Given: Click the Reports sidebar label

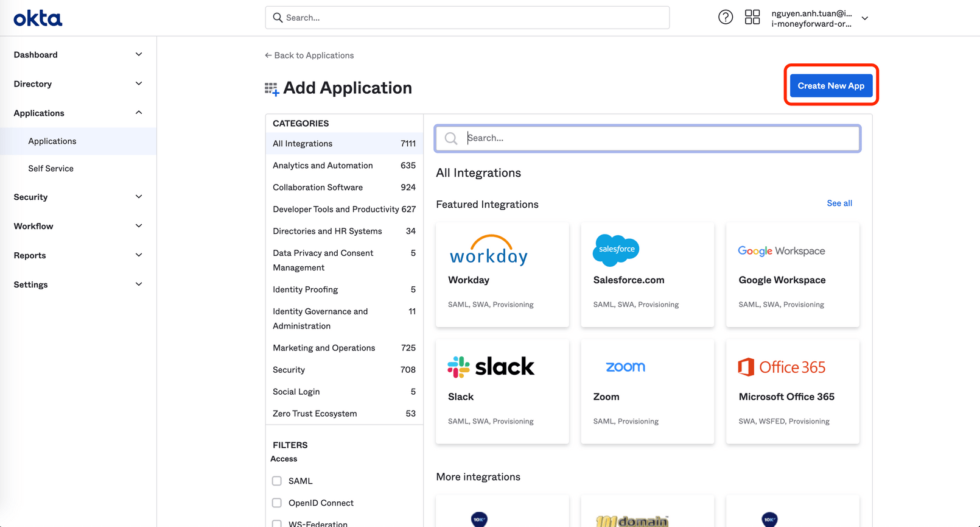Looking at the screenshot, I should pyautogui.click(x=30, y=255).
